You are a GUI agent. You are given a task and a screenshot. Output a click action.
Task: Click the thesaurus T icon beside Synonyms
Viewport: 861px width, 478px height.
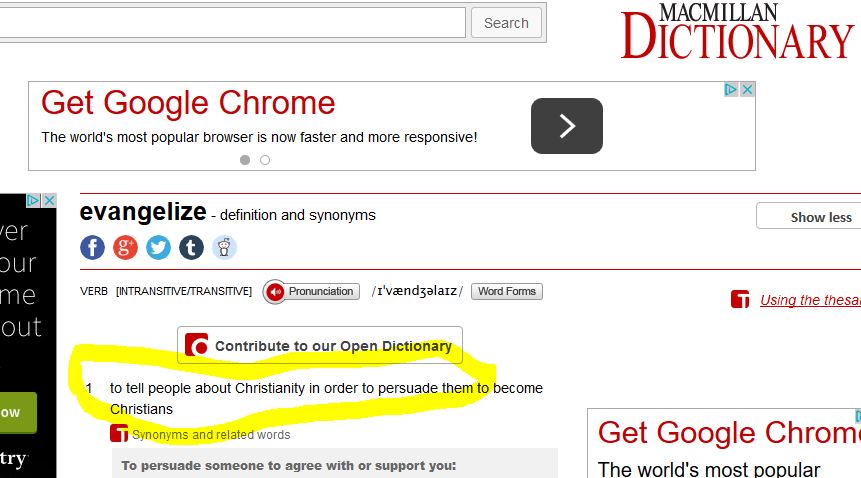(x=119, y=434)
